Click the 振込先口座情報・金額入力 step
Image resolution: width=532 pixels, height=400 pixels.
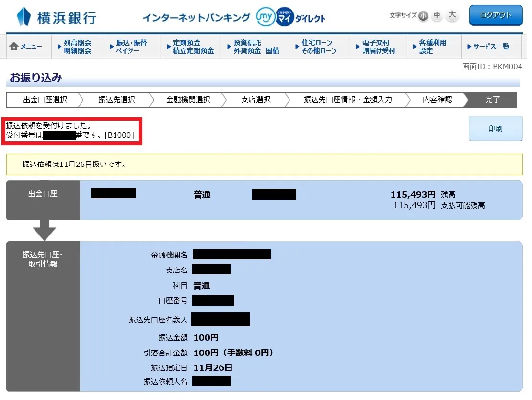pyautogui.click(x=348, y=99)
